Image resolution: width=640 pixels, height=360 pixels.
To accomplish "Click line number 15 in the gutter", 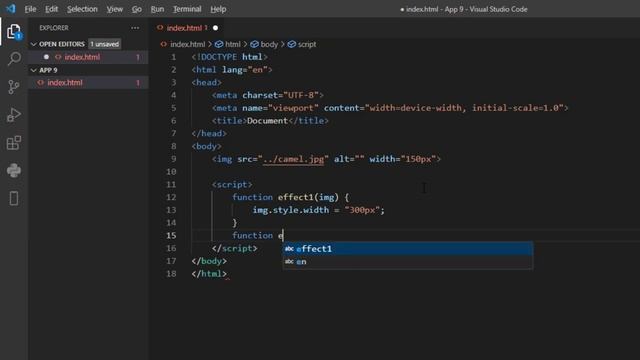I will (x=171, y=236).
